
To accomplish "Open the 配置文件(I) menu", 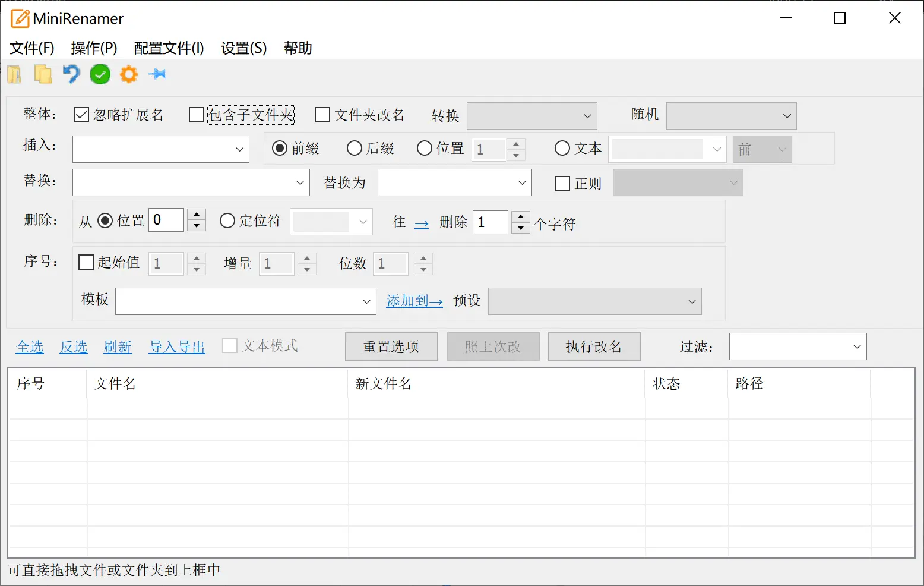I will 169,48.
